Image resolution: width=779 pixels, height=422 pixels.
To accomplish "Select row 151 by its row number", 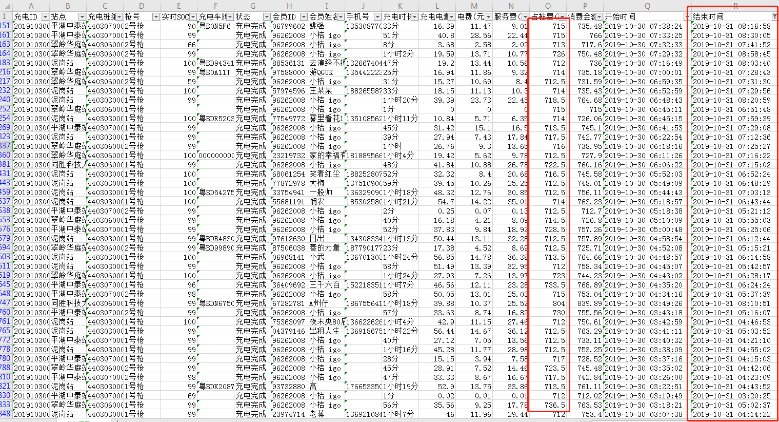I will coord(6,27).
